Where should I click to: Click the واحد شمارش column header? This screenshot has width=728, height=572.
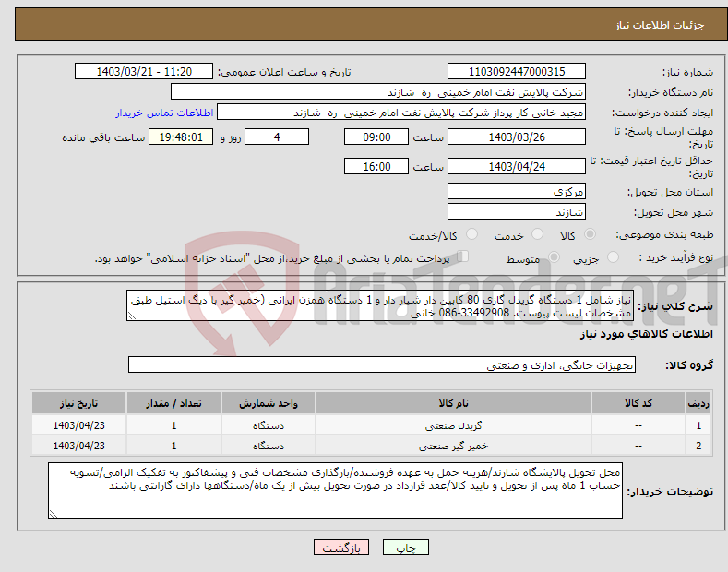[269, 403]
